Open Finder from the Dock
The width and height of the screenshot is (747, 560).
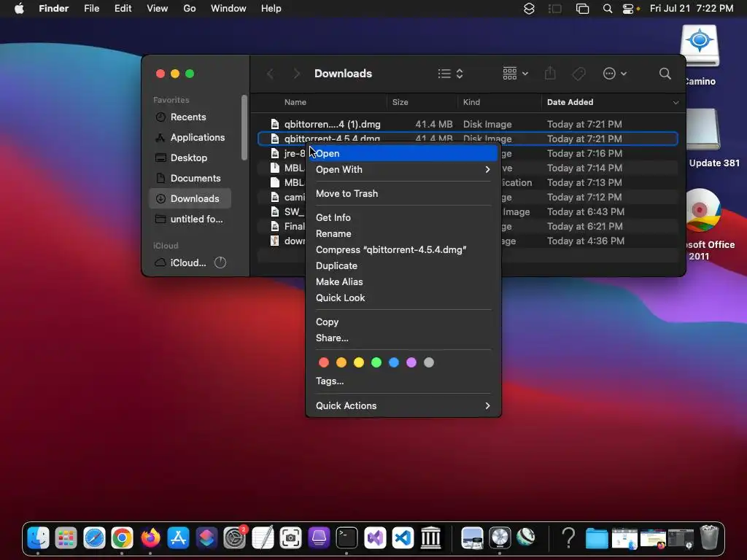point(38,538)
